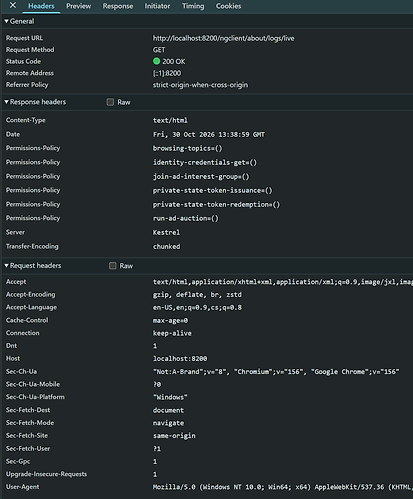The height and width of the screenshot is (499, 413).
Task: Select Sec-Fetch-Dest value document
Action: pyautogui.click(x=168, y=410)
